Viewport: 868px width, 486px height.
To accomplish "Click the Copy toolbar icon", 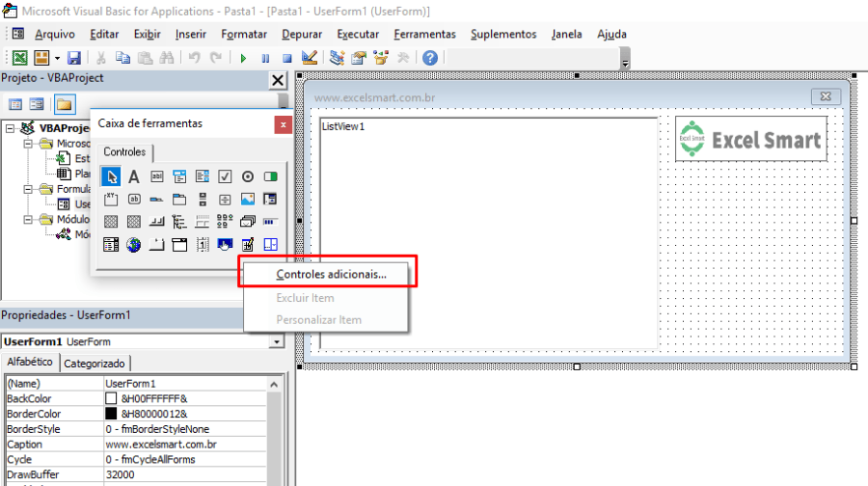I will (x=122, y=58).
